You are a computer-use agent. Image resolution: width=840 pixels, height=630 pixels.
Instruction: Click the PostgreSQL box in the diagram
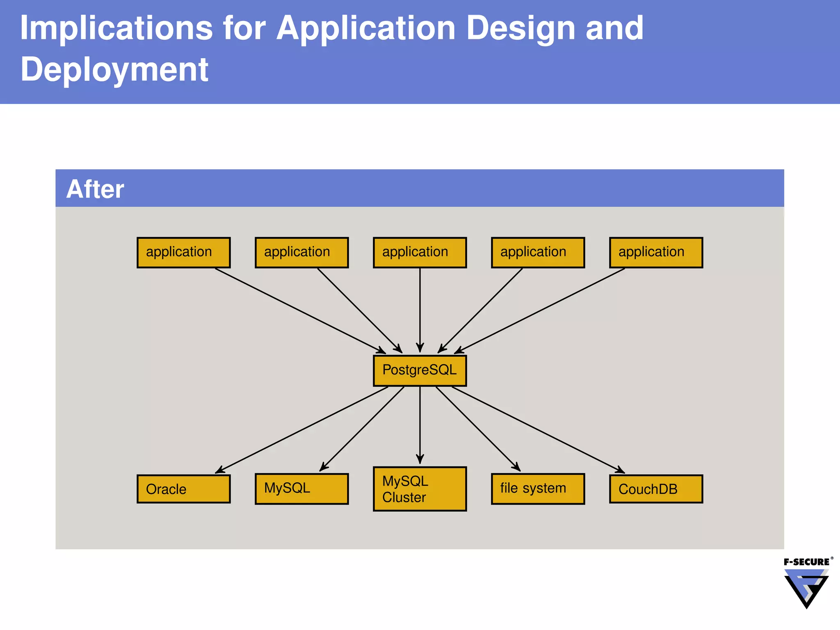(420, 371)
